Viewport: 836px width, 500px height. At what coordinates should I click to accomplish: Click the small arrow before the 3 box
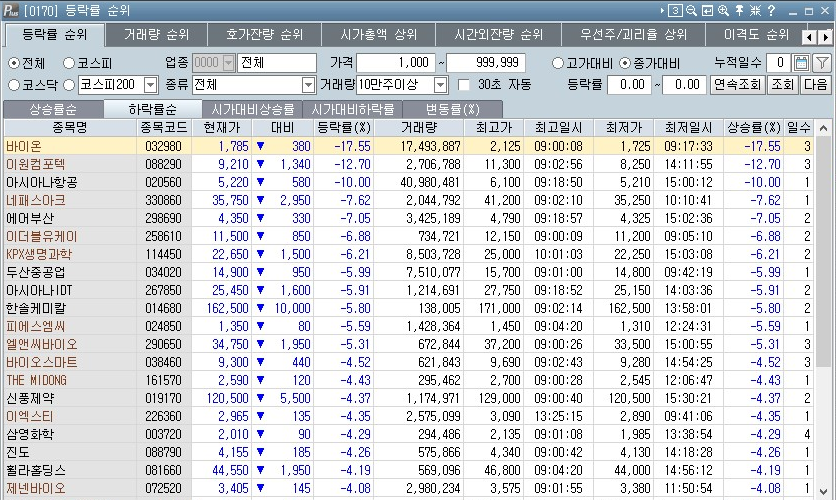[662, 10]
